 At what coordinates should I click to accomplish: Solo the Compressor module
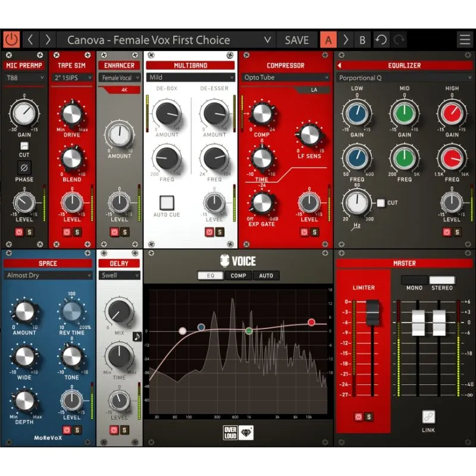pyautogui.click(x=315, y=232)
